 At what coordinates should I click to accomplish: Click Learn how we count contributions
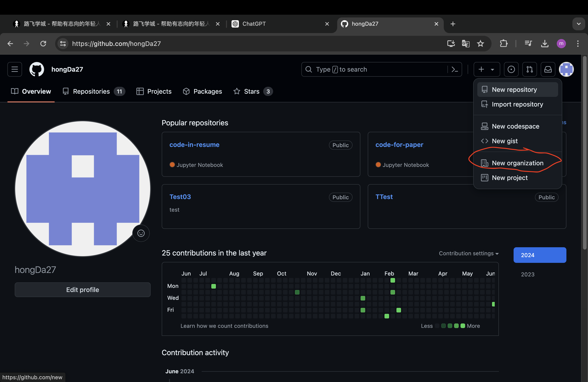click(224, 326)
